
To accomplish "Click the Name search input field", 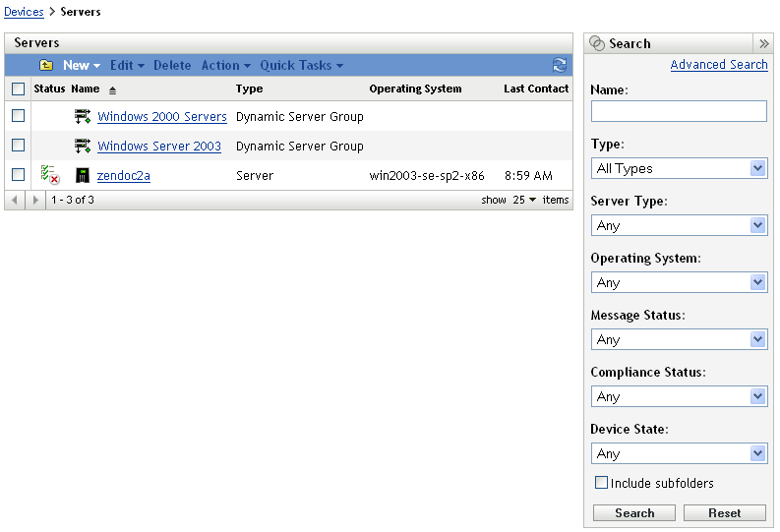I will click(679, 111).
